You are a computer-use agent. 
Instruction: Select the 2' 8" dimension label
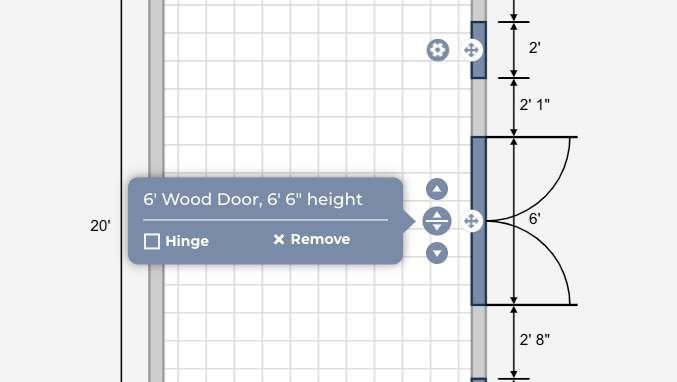(x=535, y=340)
